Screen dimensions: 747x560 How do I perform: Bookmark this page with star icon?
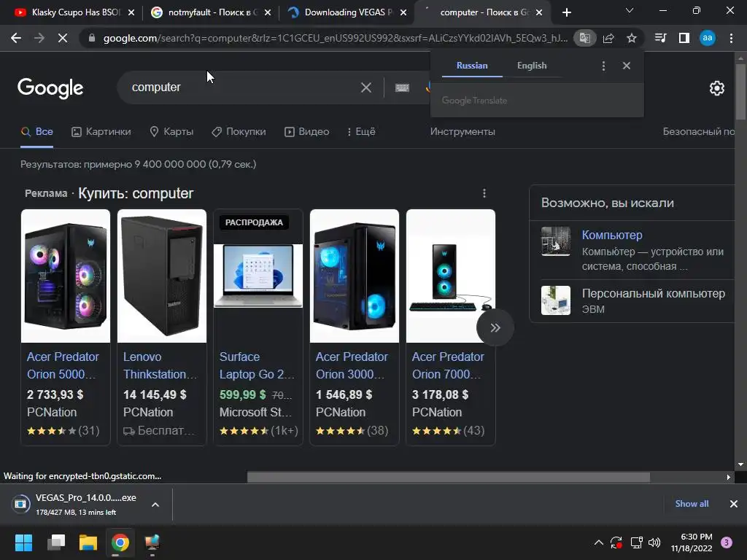point(632,38)
